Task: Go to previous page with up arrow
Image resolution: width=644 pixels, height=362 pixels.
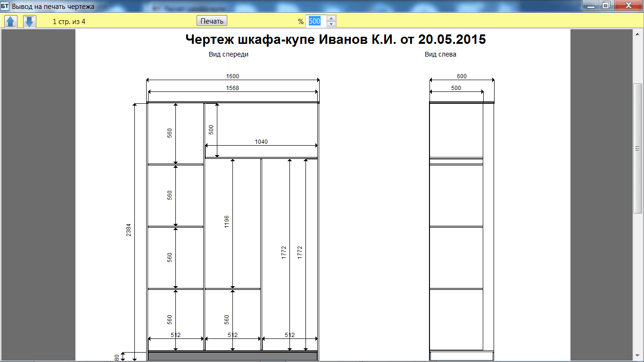Action: coord(11,21)
